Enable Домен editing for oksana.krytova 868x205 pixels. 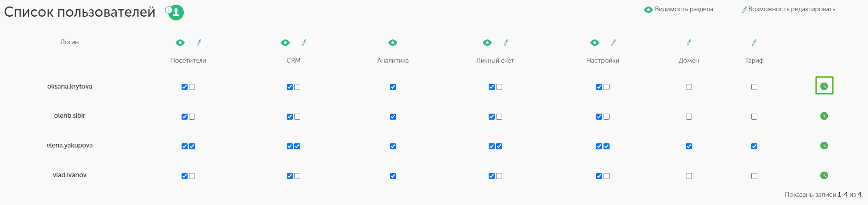689,87
